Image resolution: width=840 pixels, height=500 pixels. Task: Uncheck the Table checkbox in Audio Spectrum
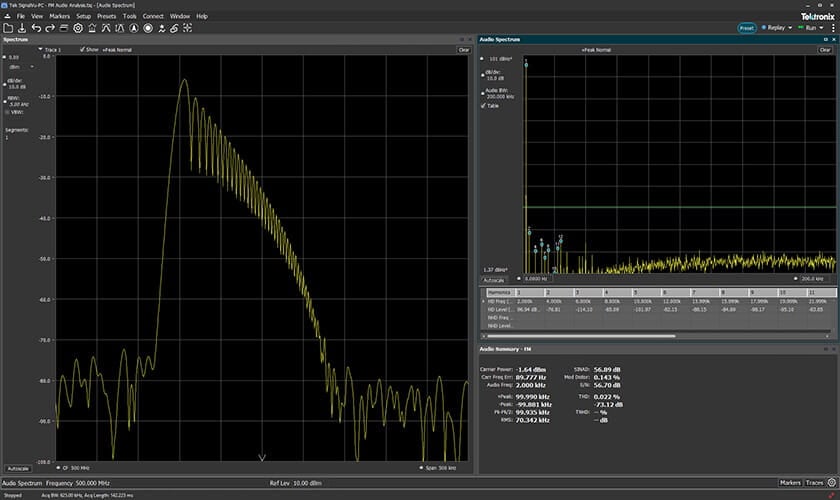(484, 105)
